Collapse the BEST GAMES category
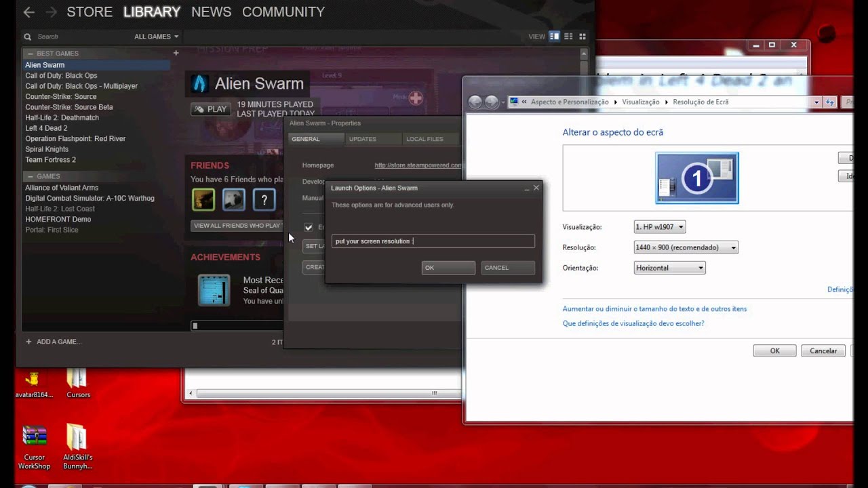This screenshot has height=488, width=868. point(31,53)
